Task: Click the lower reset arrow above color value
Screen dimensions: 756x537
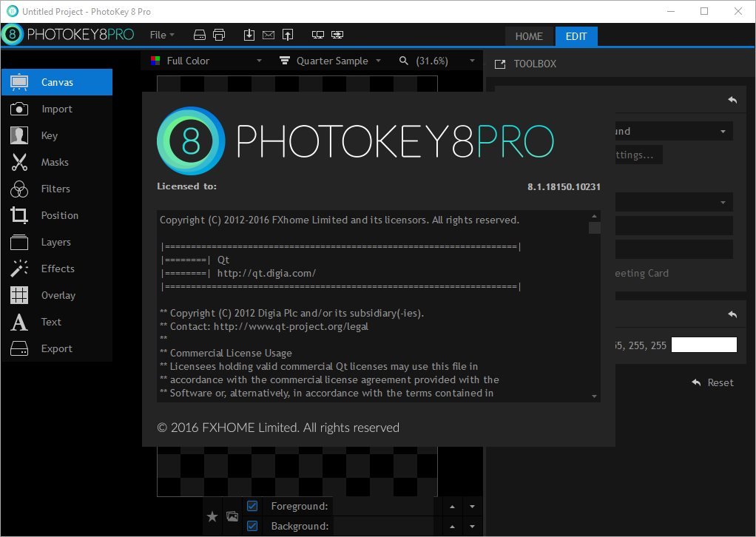Action: (732, 314)
